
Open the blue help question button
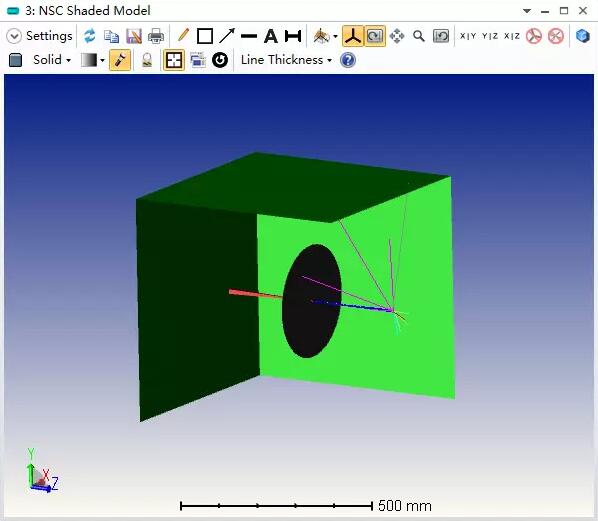(x=348, y=60)
